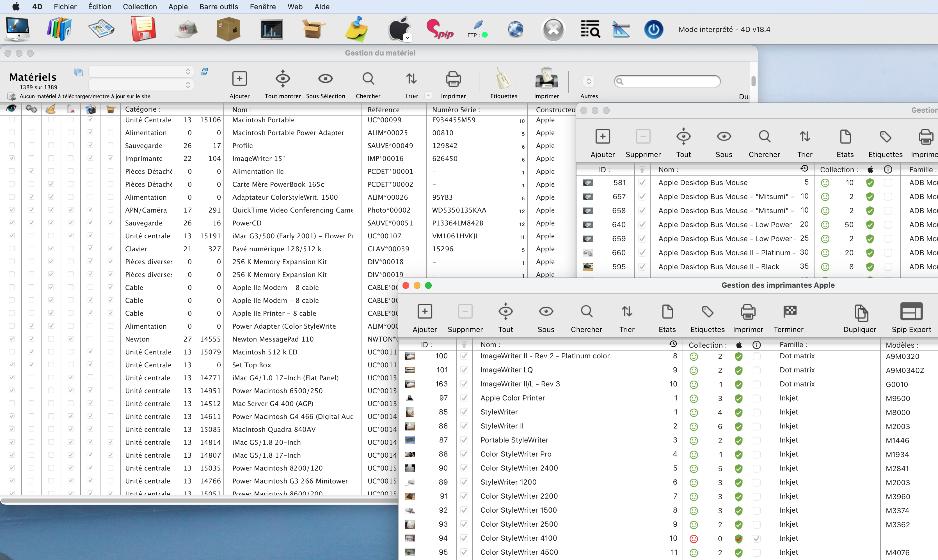Click Trier in imprimantes Apple window
This screenshot has height=560, width=938.
pyautogui.click(x=627, y=319)
